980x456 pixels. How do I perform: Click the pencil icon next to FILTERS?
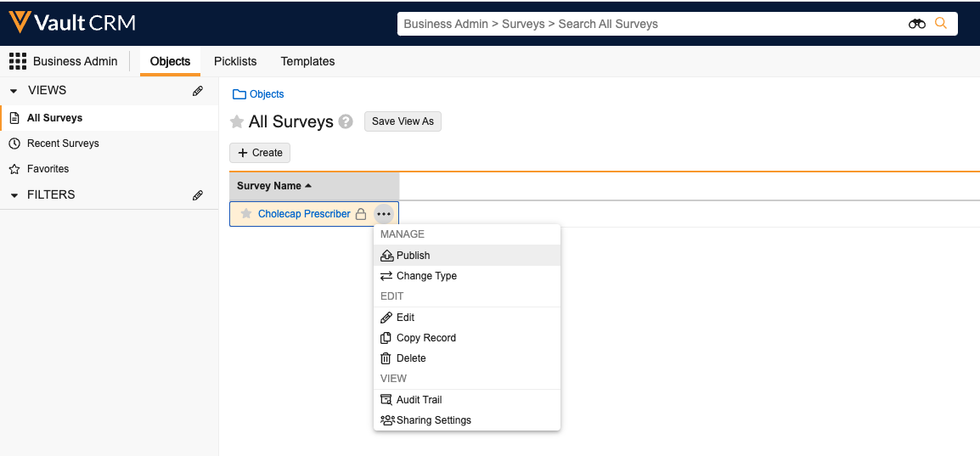click(198, 195)
